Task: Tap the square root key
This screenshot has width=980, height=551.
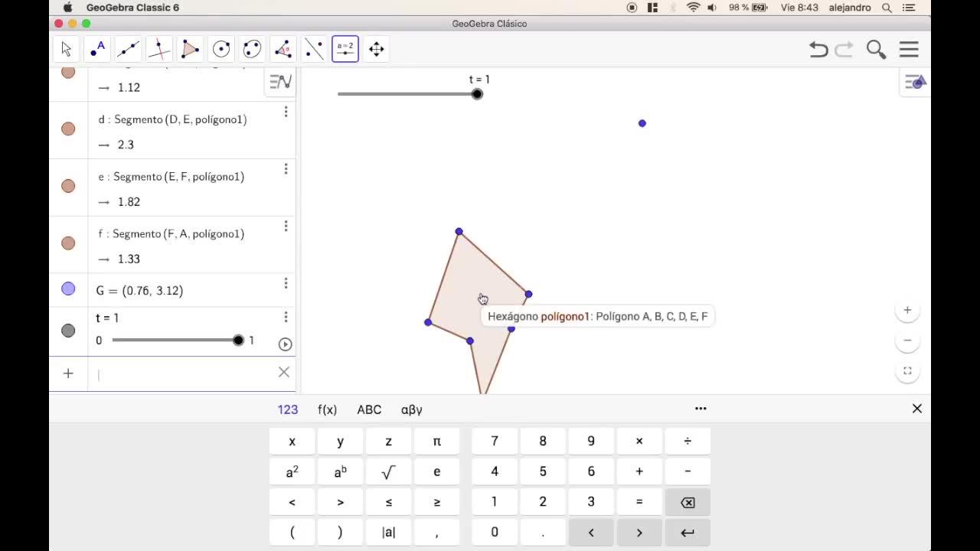Action: click(x=388, y=471)
